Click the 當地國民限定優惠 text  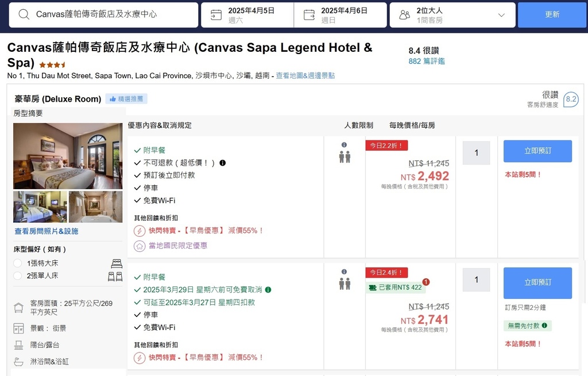tap(178, 245)
